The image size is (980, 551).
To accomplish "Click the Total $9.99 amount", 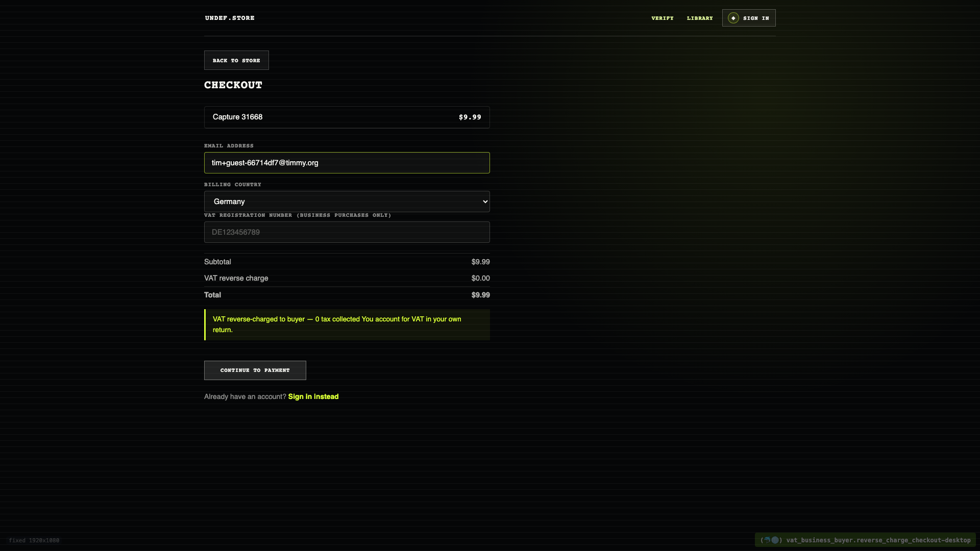I will (x=480, y=295).
